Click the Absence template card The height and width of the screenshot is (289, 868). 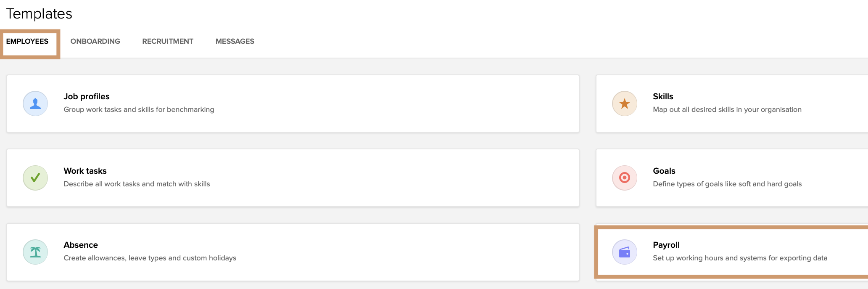coord(293,252)
